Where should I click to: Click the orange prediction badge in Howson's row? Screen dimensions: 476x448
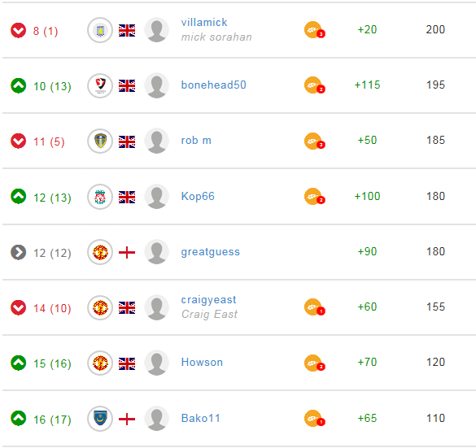click(x=315, y=363)
